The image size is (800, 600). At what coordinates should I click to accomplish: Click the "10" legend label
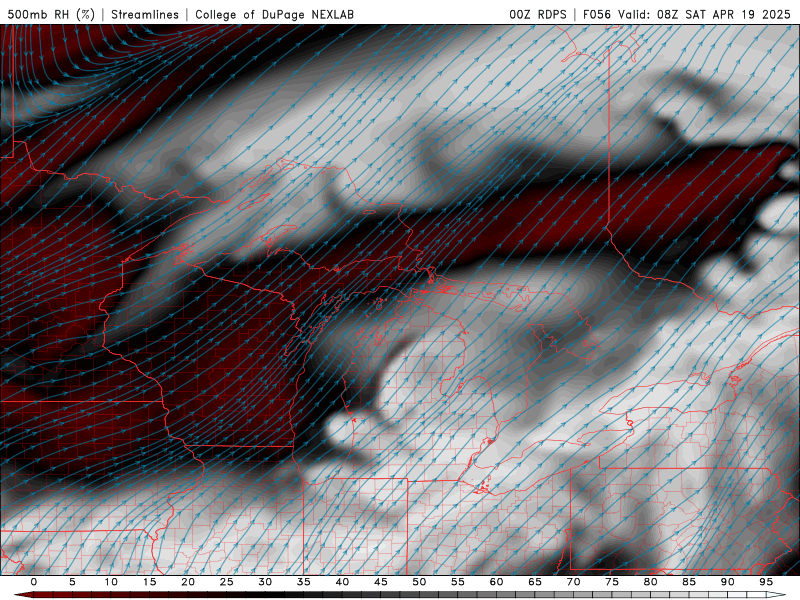[111, 582]
